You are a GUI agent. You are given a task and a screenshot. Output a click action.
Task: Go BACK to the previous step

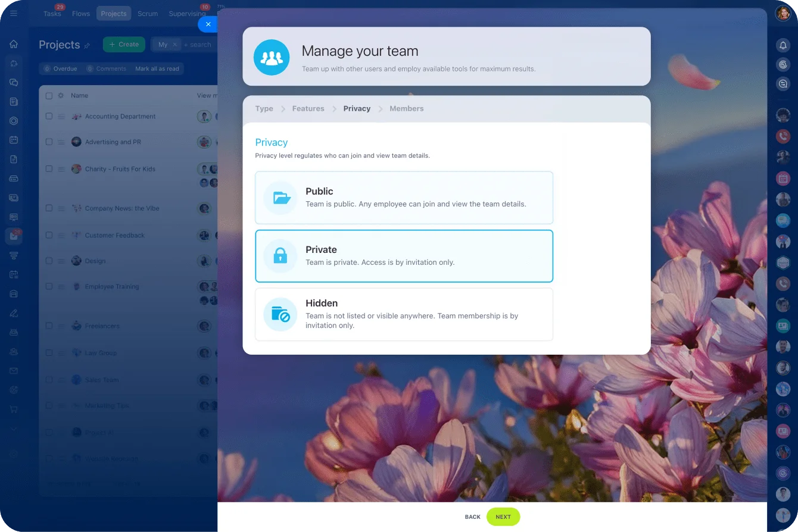click(x=472, y=517)
